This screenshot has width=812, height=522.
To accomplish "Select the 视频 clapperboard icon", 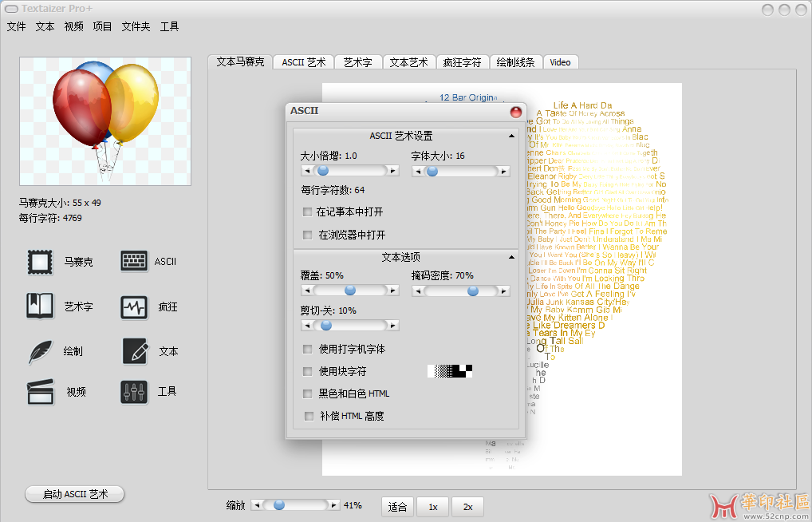I will (x=40, y=392).
